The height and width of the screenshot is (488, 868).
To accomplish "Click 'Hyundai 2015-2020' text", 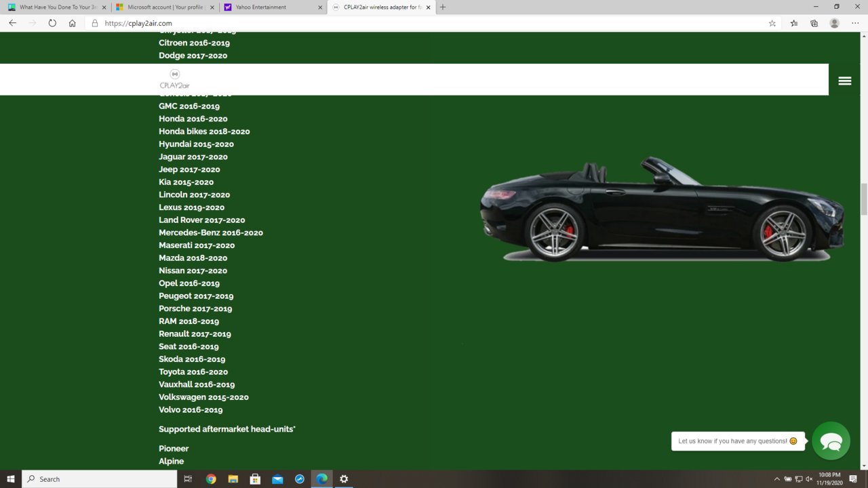I will [x=197, y=144].
